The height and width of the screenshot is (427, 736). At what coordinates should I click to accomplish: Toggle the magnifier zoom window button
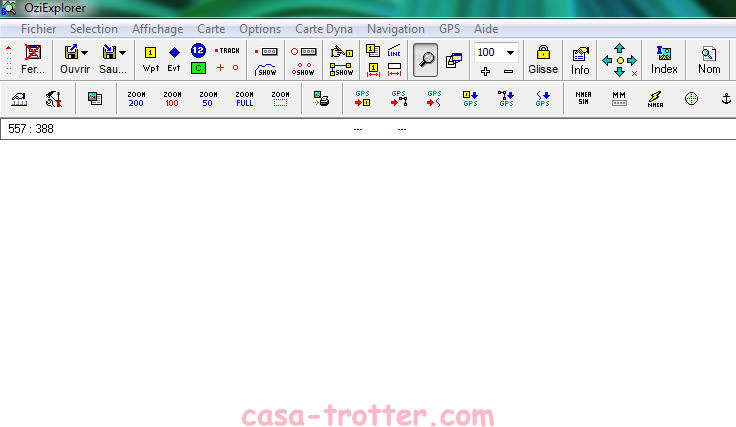[426, 60]
